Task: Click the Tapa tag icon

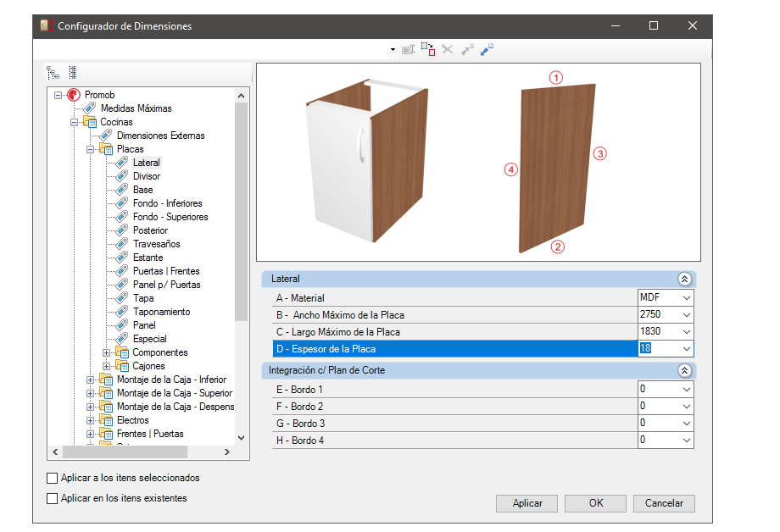Action: point(122,298)
